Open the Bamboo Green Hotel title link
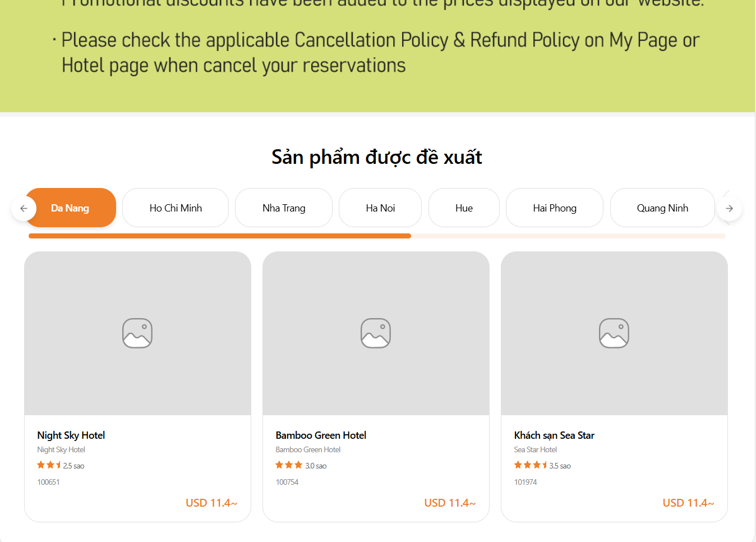This screenshot has height=542, width=756. click(321, 435)
